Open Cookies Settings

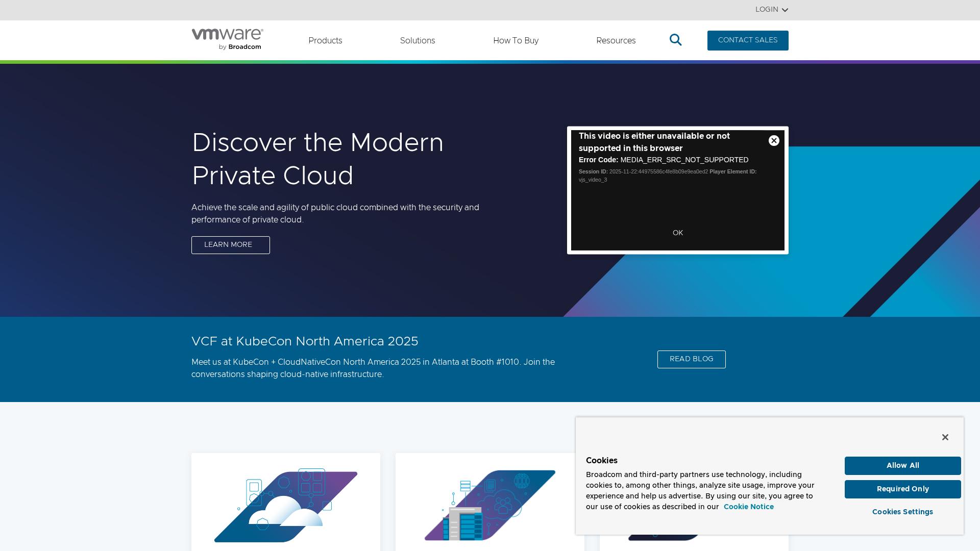point(902,512)
